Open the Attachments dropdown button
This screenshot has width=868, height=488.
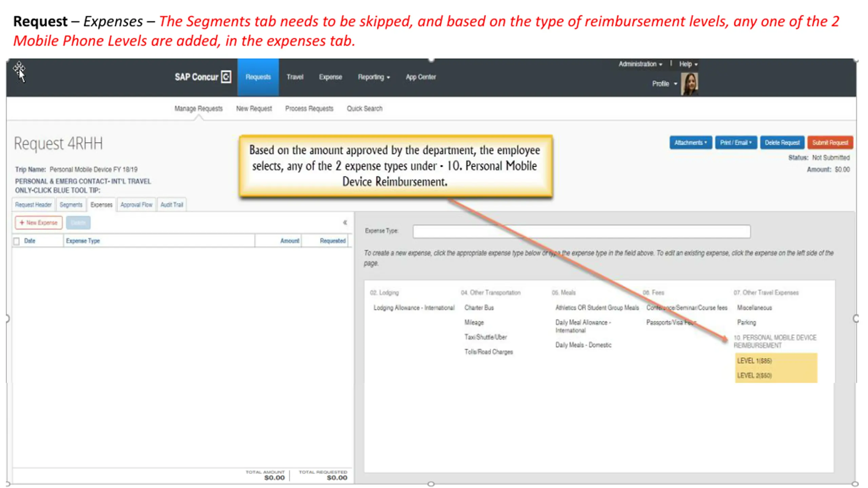tap(690, 143)
